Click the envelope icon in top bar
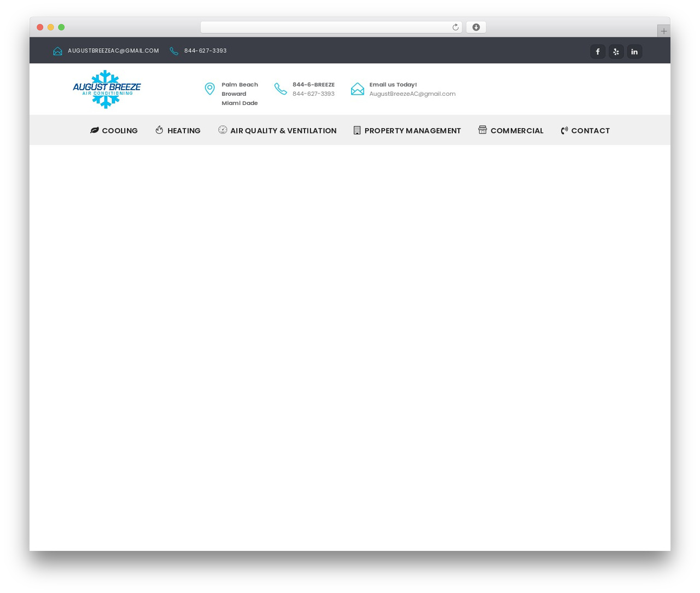Screen dimensions: 700x593 click(57, 51)
